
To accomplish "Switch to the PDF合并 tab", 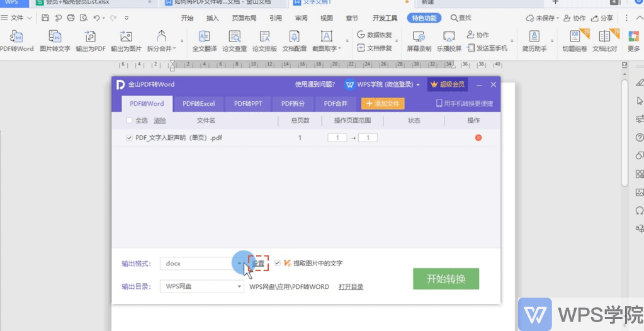I will (336, 103).
